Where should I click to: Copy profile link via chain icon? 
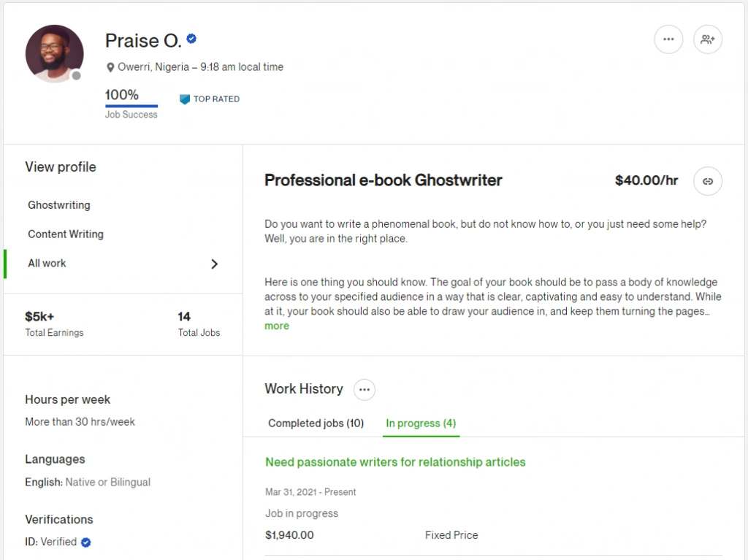click(707, 181)
